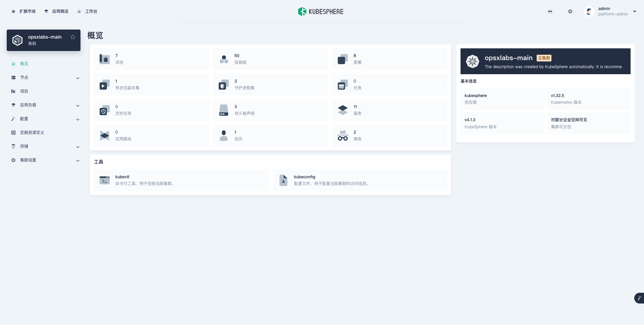
Task: Open the 持久卷声明 card label
Action: click(245, 113)
